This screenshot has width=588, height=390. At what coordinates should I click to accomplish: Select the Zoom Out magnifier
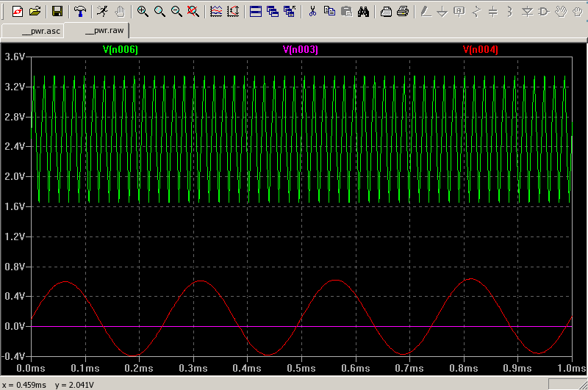[x=176, y=11]
